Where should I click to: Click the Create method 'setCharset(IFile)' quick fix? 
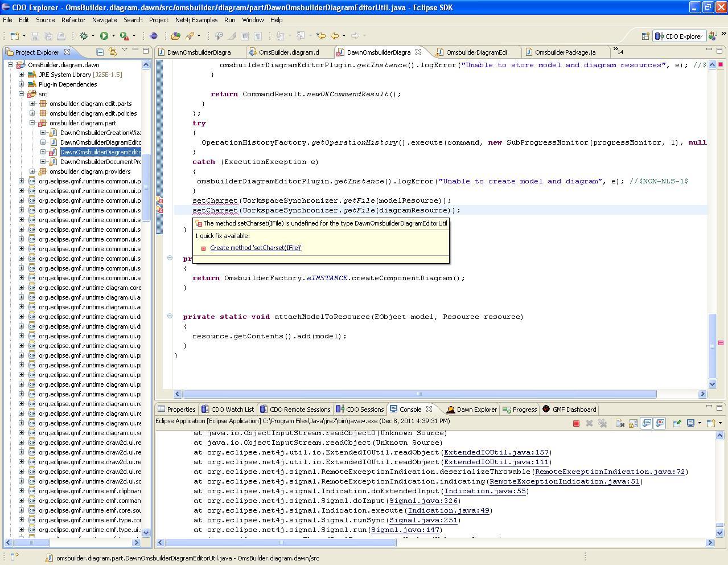pos(256,248)
